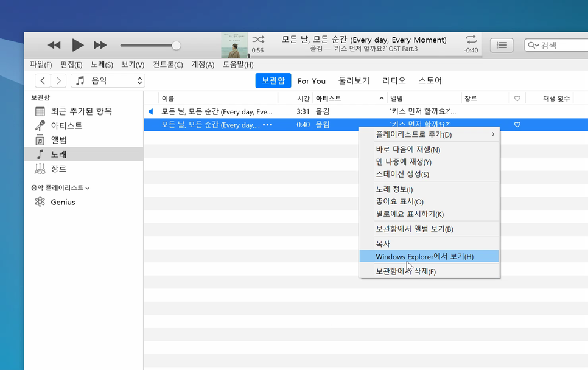This screenshot has width=588, height=370.
Task: Open the more options dots on selected song
Action: 267,125
